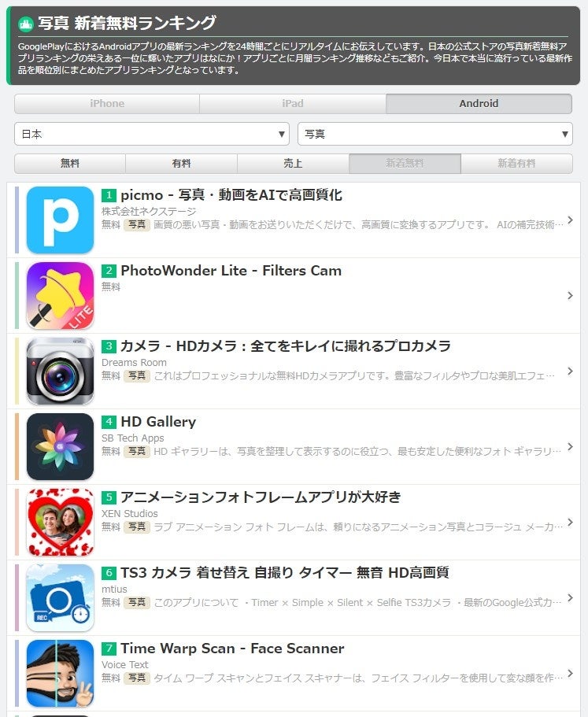Screen dimensions: 588x717
Task: Switch to the iPad tab
Action: [293, 104]
